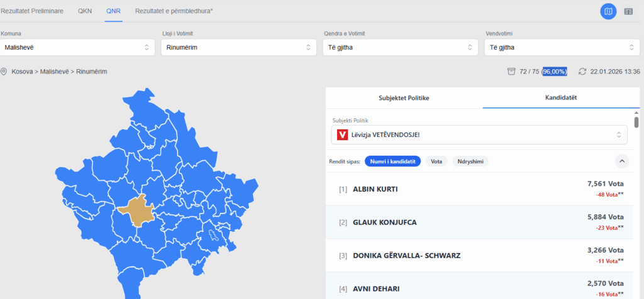Screen dimensions: 644x299
Task: Click the Kosova breadcrumb link
Action: coord(23,72)
